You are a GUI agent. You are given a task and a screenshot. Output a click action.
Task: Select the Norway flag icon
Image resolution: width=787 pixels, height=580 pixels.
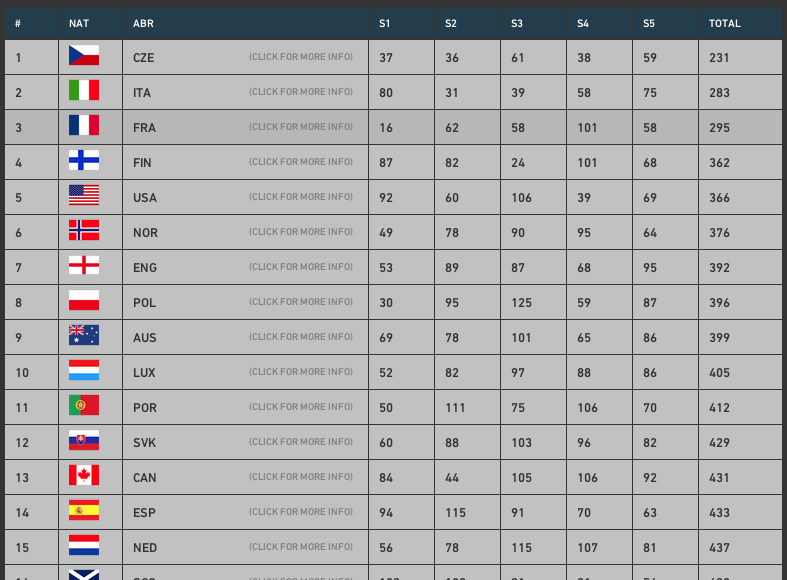pyautogui.click(x=84, y=230)
